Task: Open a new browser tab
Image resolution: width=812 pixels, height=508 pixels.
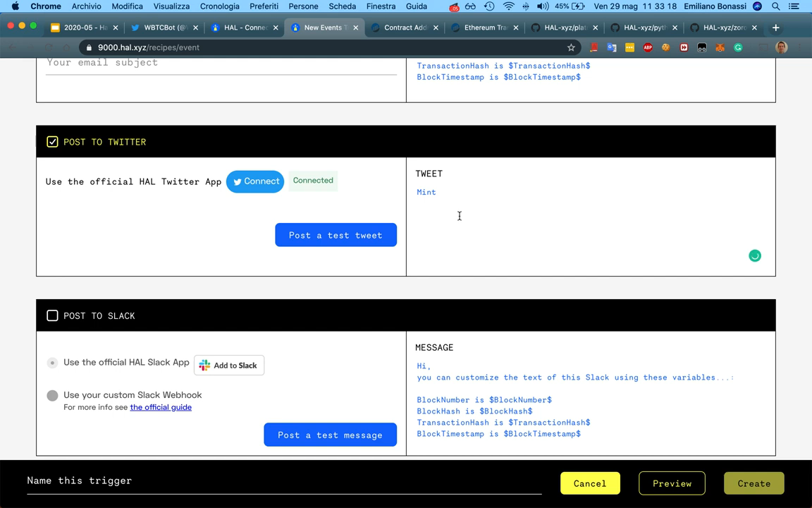Action: click(775, 28)
